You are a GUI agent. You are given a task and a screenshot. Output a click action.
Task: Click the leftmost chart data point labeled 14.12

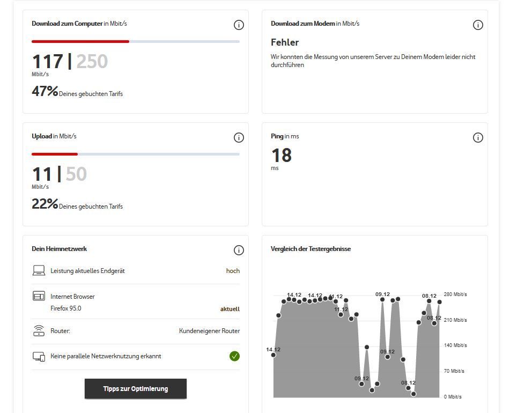coord(274,355)
